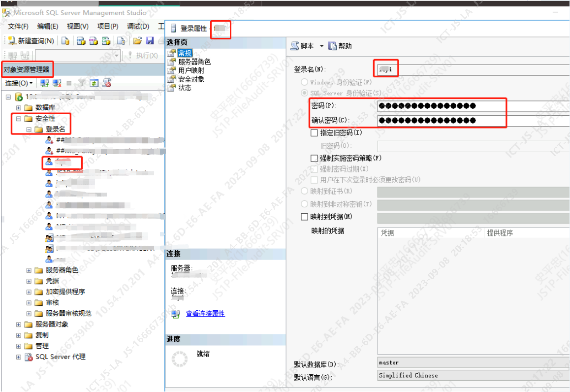This screenshot has width=570, height=392.
Task: Open the 连接(O) dropdown in Object Explorer
Action: 19,83
